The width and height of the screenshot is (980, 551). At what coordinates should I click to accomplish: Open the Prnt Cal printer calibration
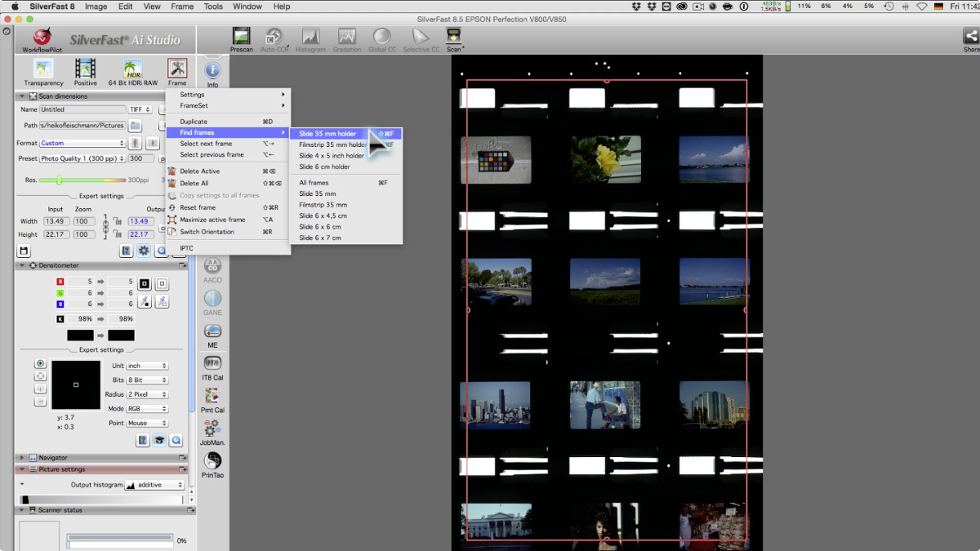pyautogui.click(x=212, y=397)
